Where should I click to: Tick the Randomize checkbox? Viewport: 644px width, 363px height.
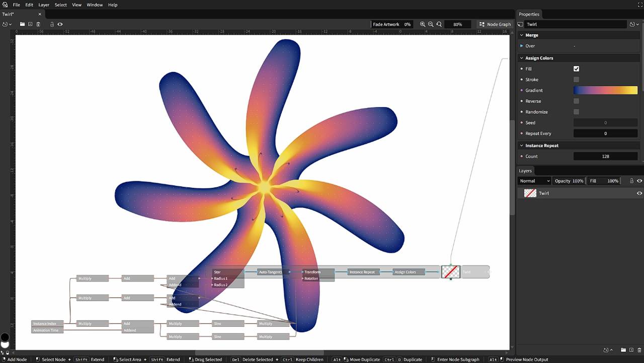pos(576,112)
